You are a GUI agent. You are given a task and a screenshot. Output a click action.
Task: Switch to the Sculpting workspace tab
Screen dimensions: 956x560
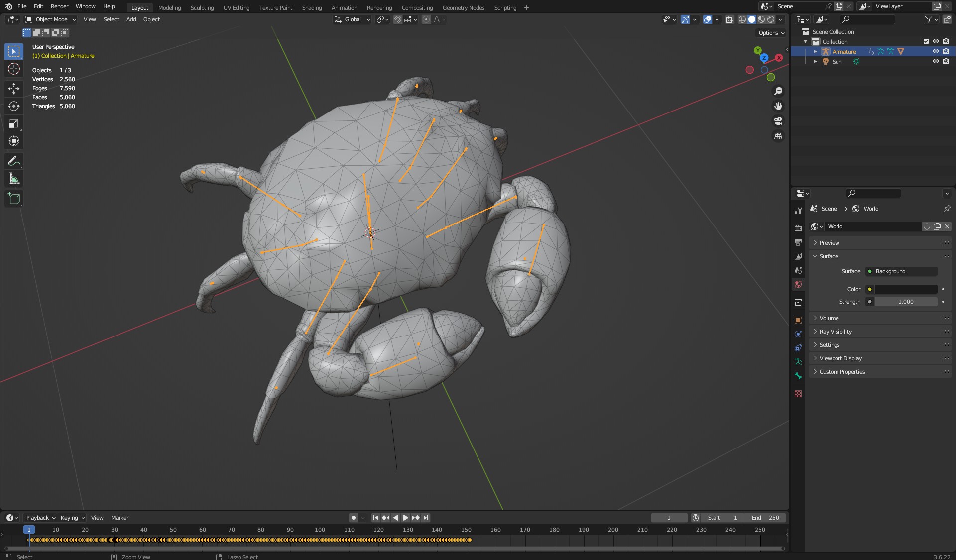tap(202, 7)
